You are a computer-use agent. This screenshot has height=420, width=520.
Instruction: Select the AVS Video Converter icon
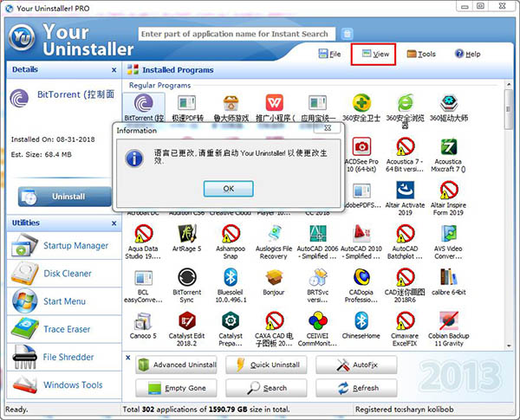(449, 233)
